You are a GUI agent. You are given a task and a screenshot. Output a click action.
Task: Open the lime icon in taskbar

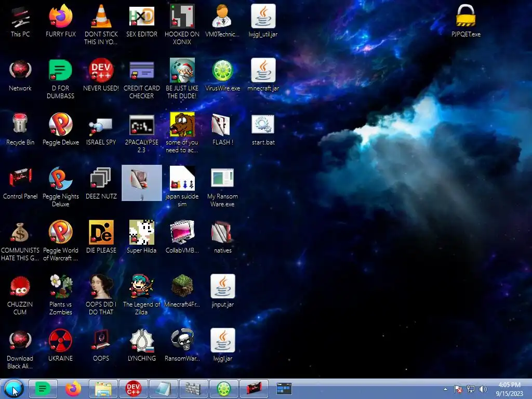223,389
